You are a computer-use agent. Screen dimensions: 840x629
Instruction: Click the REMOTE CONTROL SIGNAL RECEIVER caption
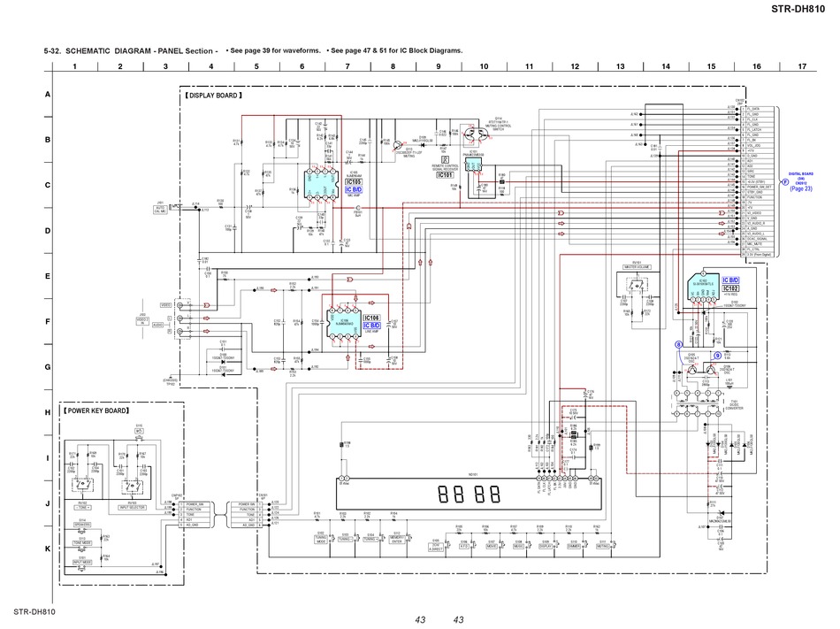tap(445, 168)
